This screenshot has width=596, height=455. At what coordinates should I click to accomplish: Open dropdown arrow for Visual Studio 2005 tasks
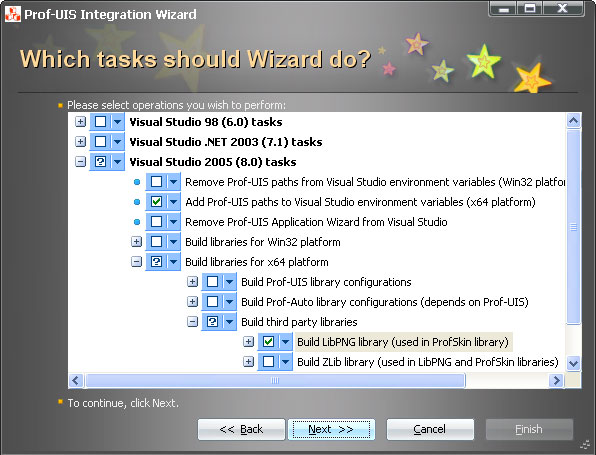117,162
